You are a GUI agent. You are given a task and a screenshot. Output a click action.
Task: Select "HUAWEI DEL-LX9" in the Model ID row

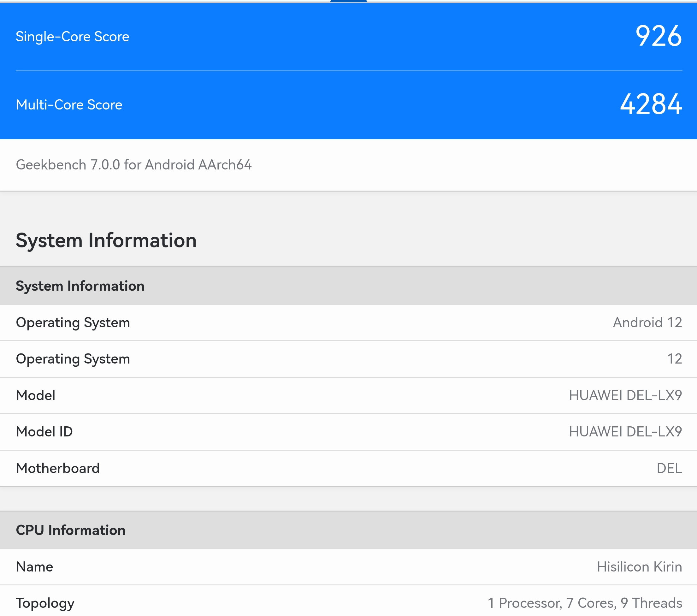tap(625, 431)
